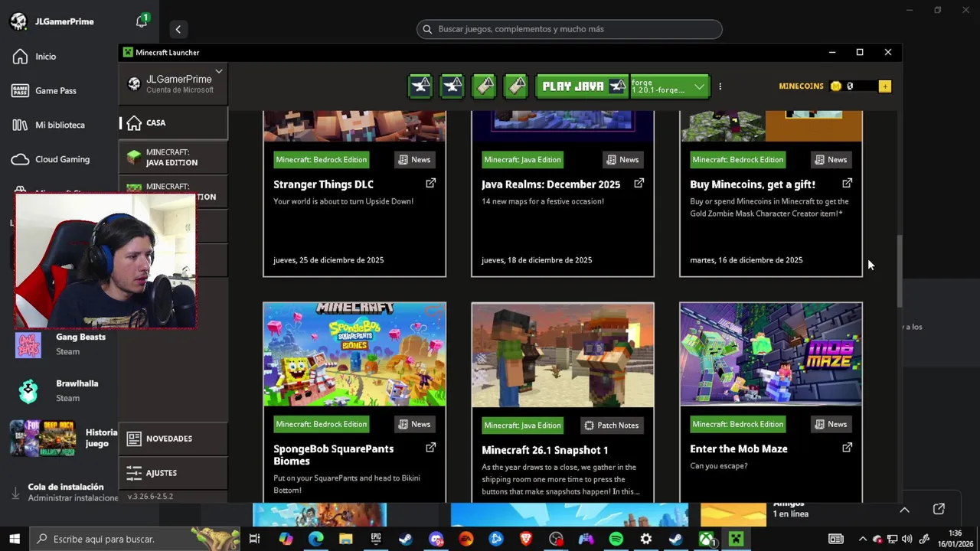Select the CASA tab in launcher sidebar

pos(174,122)
